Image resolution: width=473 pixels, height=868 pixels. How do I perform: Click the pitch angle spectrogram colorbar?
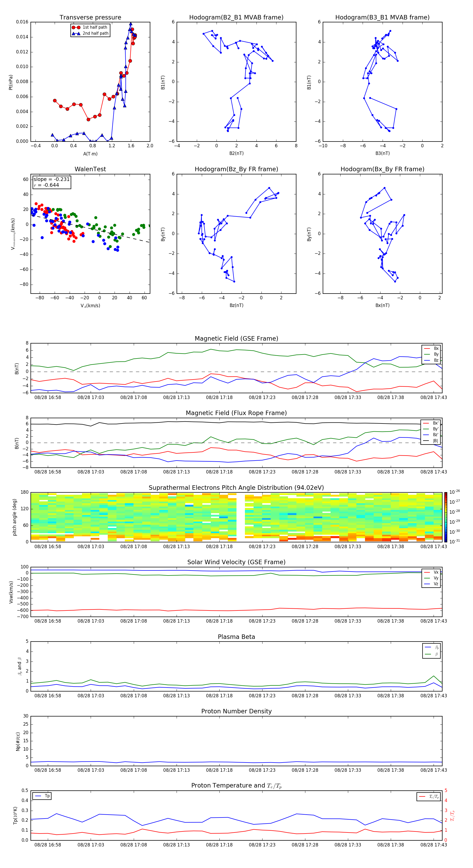pyautogui.click(x=446, y=517)
